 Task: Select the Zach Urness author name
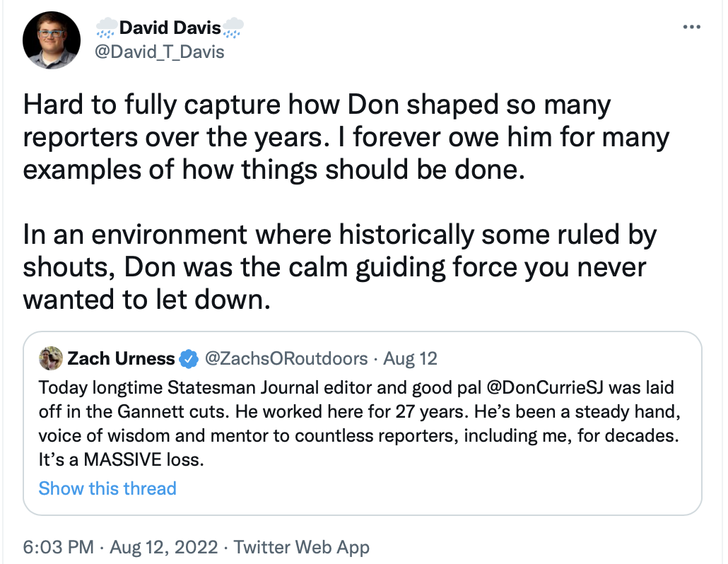point(121,358)
